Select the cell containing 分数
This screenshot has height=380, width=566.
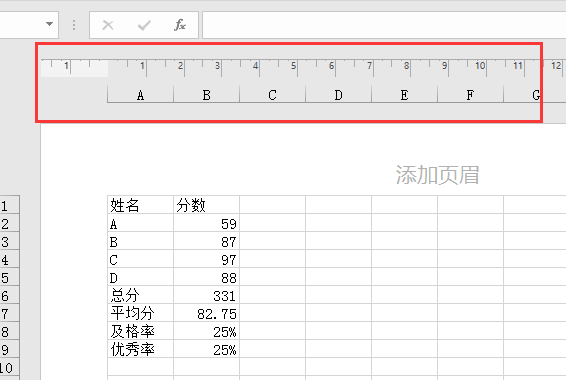point(206,205)
